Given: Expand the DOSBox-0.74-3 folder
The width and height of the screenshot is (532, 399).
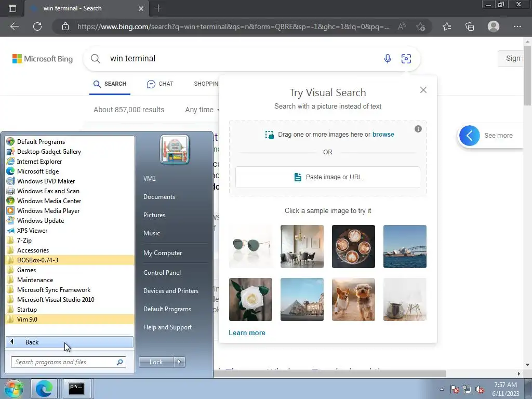Looking at the screenshot, I should click(70, 260).
